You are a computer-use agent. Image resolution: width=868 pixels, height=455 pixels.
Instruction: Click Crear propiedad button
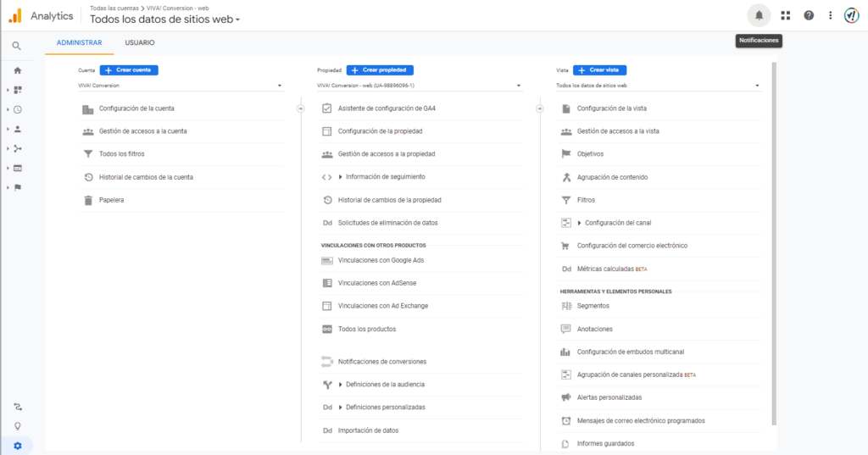380,70
